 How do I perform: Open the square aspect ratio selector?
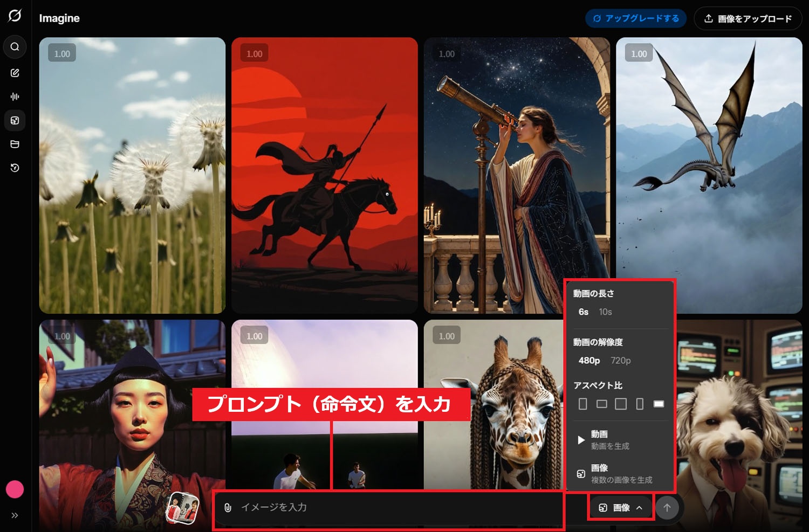pos(621,404)
